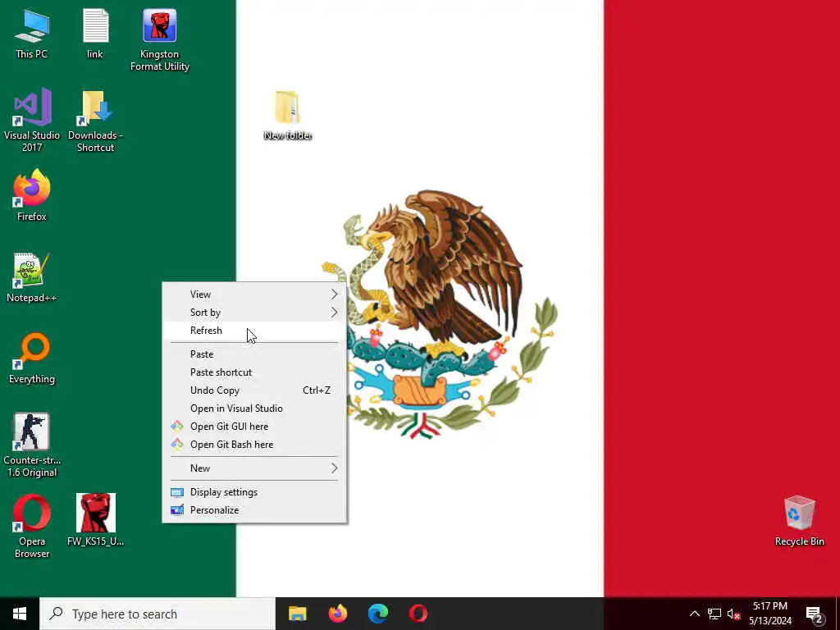Viewport: 840px width, 630px height.
Task: Launch Microsoft Edge from taskbar
Action: (x=377, y=614)
